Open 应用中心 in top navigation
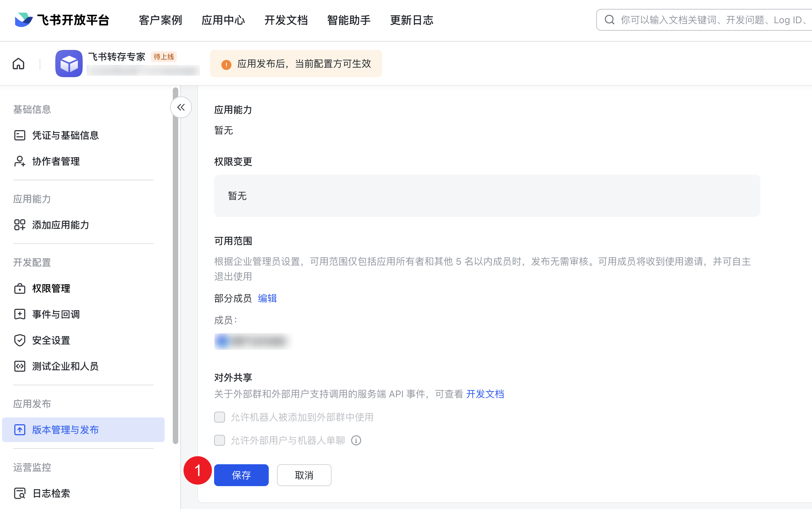This screenshot has width=812, height=509. pyautogui.click(x=223, y=20)
